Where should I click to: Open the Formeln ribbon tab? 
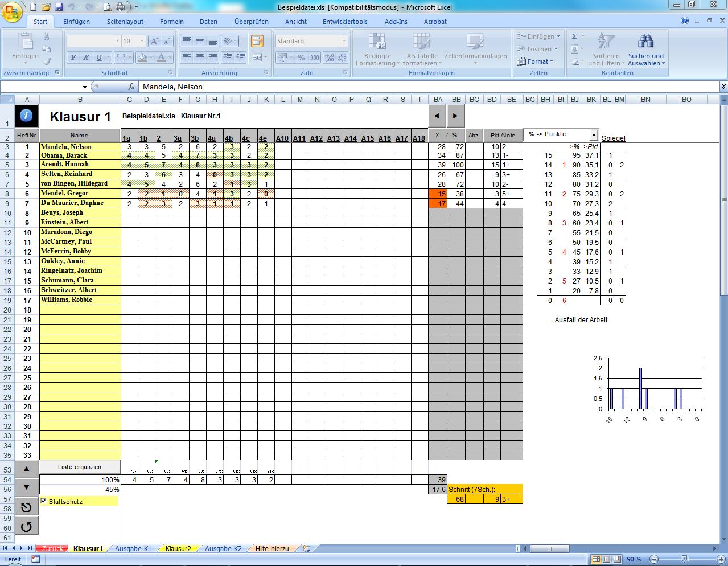click(x=172, y=22)
